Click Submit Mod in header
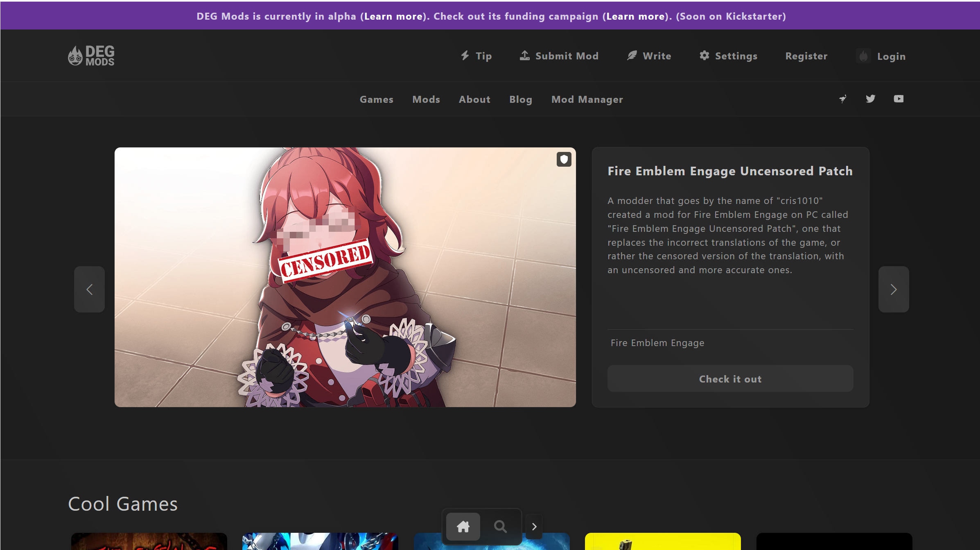 pos(559,56)
